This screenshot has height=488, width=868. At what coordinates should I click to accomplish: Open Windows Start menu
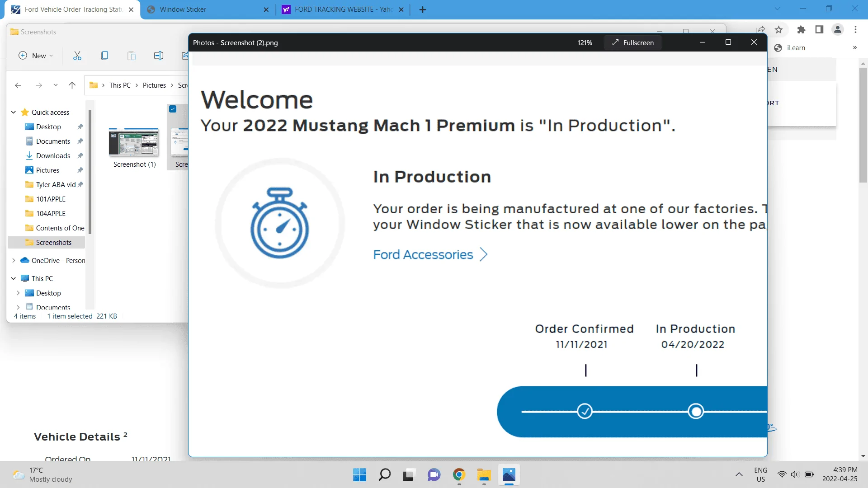(x=359, y=474)
